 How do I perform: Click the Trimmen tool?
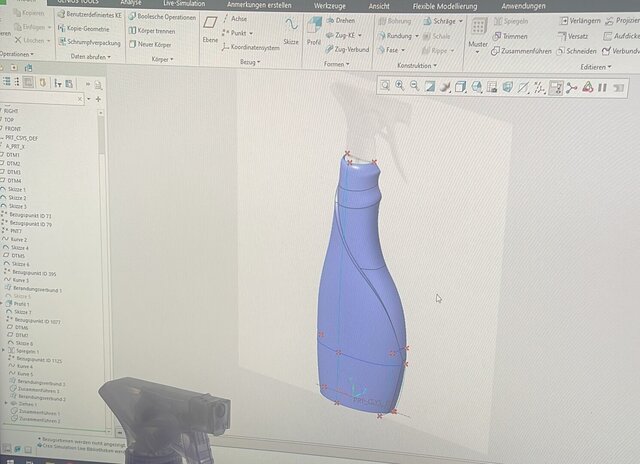coord(510,36)
